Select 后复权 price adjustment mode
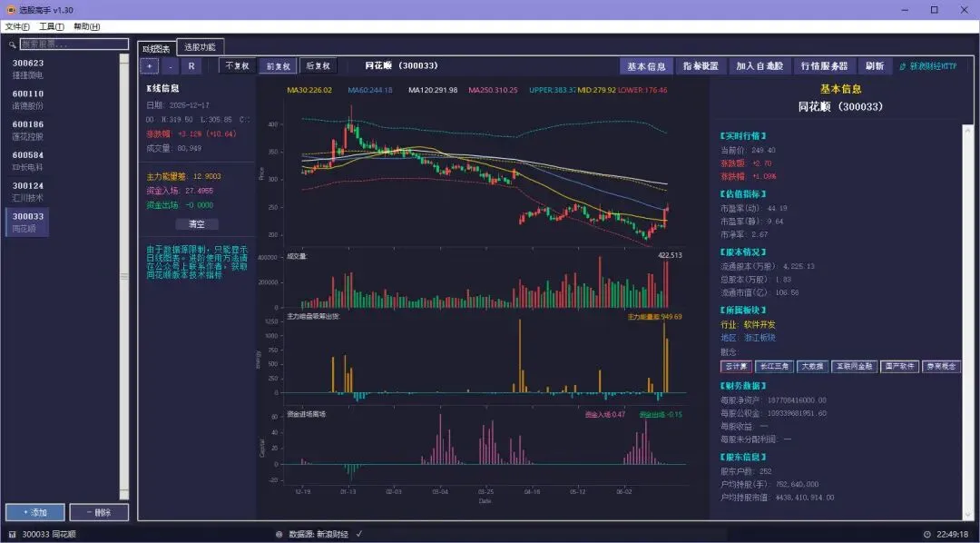The height and width of the screenshot is (543, 980). coord(318,65)
